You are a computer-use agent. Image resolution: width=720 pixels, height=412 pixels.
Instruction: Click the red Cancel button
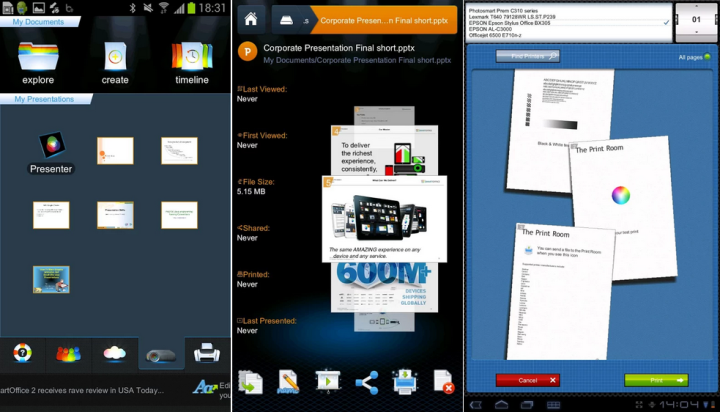coord(527,380)
